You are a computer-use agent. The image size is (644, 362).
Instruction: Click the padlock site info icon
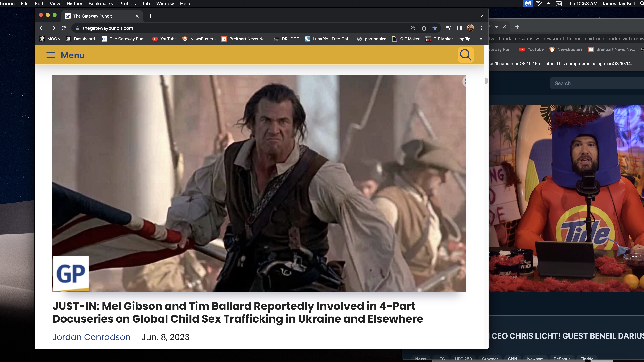(77, 28)
